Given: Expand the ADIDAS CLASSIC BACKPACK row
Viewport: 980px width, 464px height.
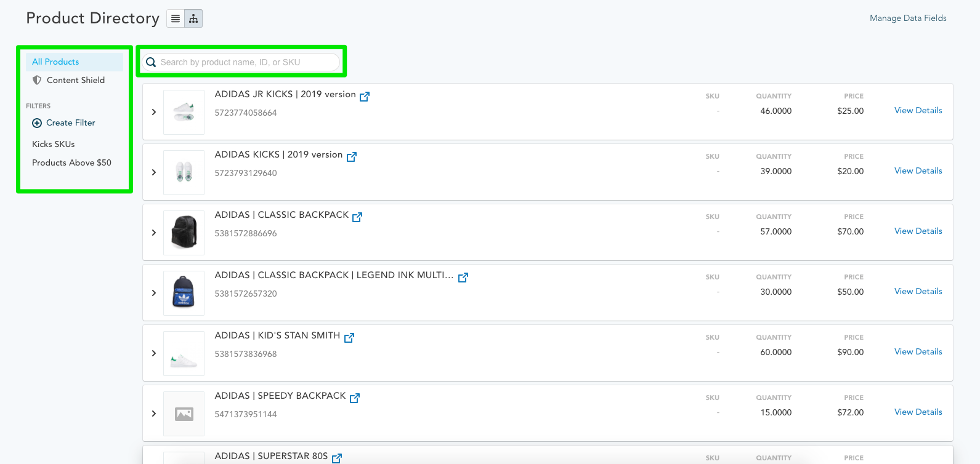Looking at the screenshot, I should click(154, 233).
